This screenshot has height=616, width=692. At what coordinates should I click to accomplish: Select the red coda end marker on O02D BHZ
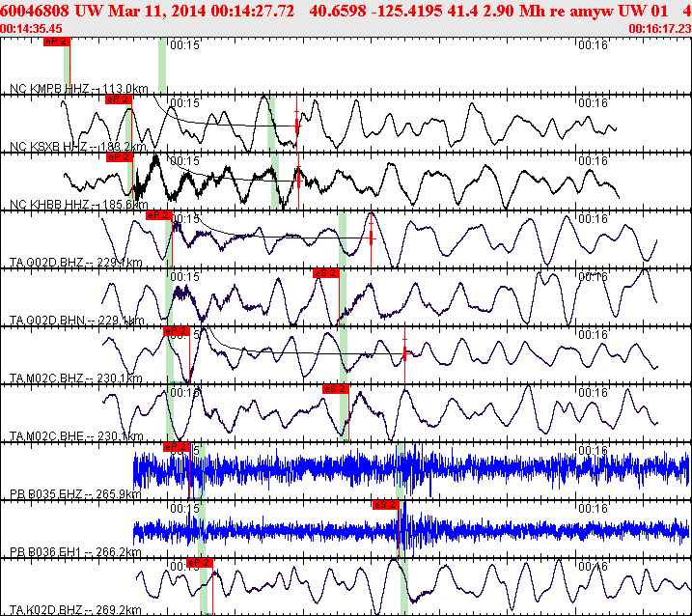click(372, 238)
